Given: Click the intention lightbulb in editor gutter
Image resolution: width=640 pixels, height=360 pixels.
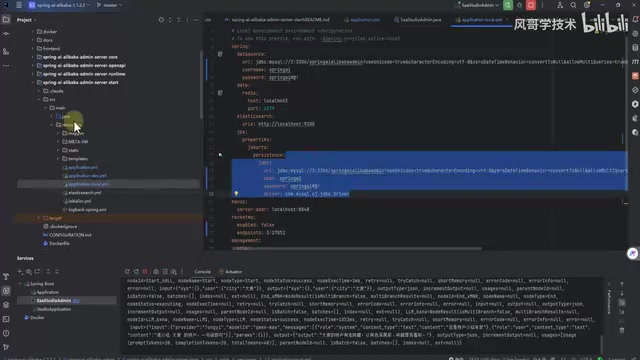Looking at the screenshot, I should coord(236,194).
